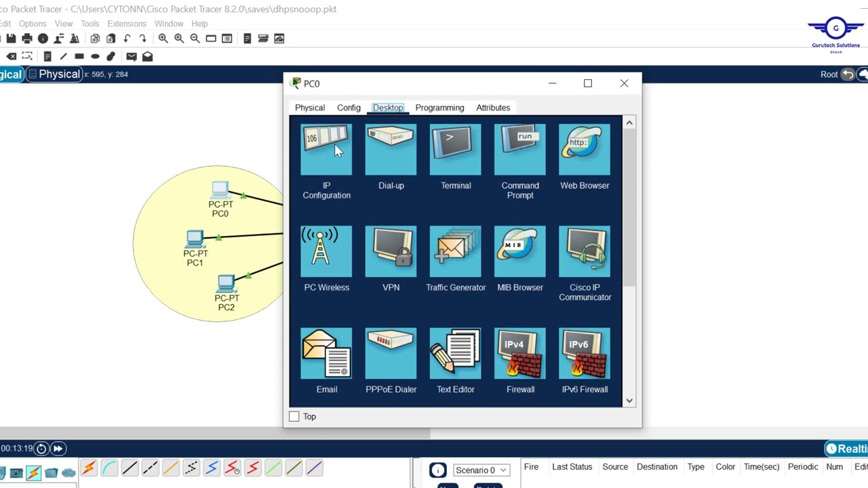Select the Place Note tool
This screenshot has width=868, height=488.
47,56
